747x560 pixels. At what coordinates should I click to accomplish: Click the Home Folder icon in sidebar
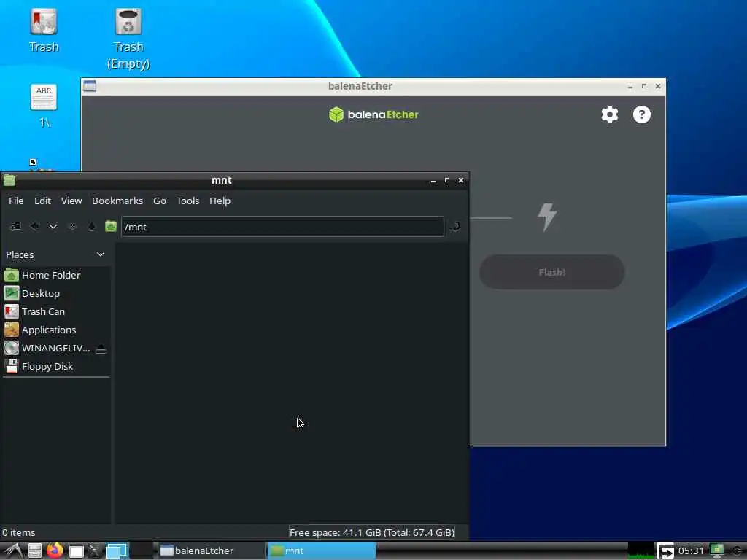click(12, 275)
